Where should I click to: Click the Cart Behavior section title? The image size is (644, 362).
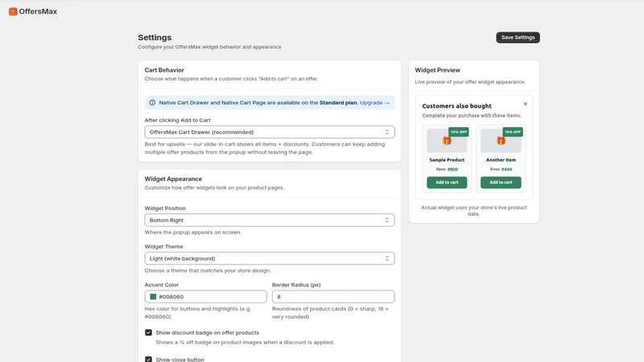[x=164, y=70]
